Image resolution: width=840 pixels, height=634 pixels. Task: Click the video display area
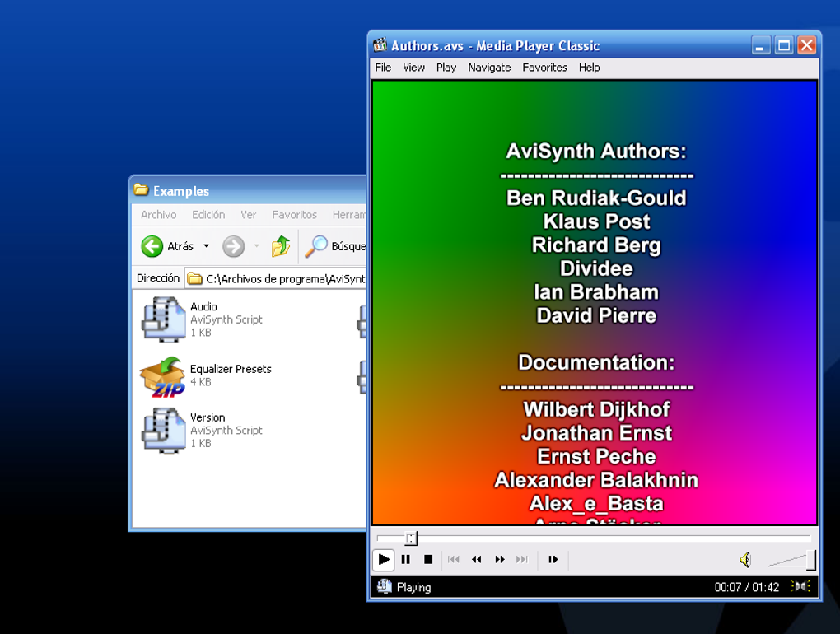[x=595, y=302]
